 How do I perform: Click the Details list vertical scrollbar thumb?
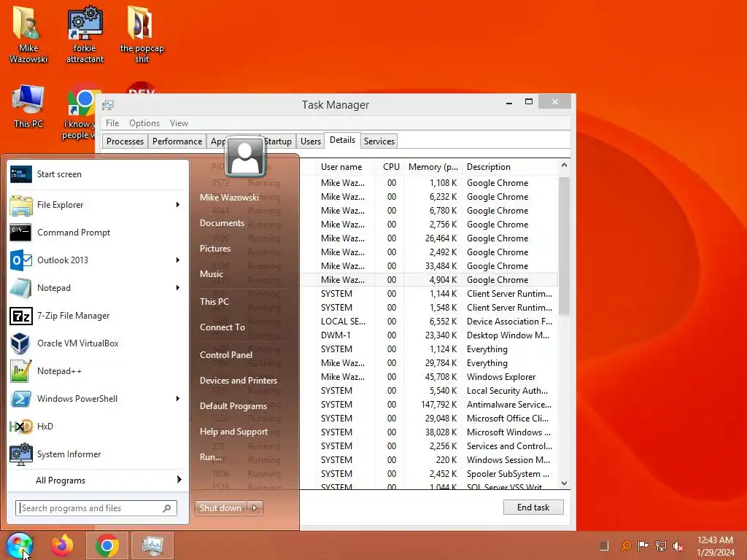coord(564,246)
